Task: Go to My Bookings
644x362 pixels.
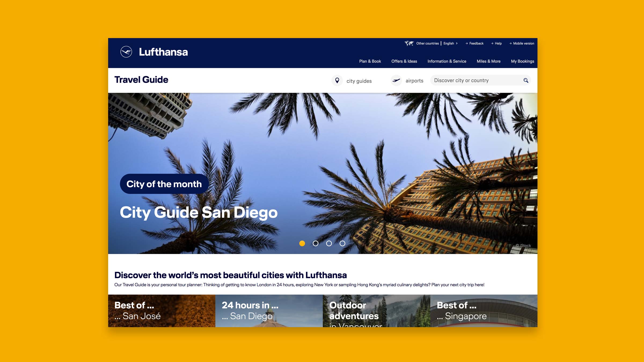Action: point(522,61)
